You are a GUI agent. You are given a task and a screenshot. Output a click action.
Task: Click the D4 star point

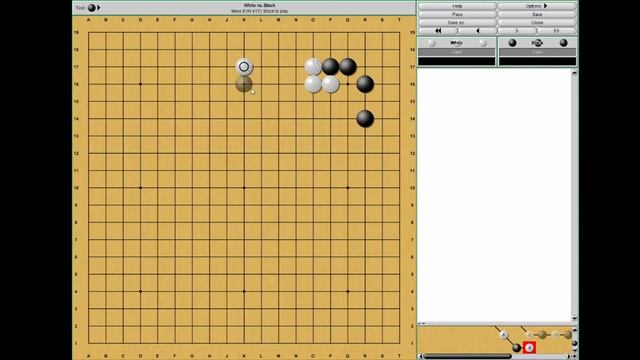[140, 291]
